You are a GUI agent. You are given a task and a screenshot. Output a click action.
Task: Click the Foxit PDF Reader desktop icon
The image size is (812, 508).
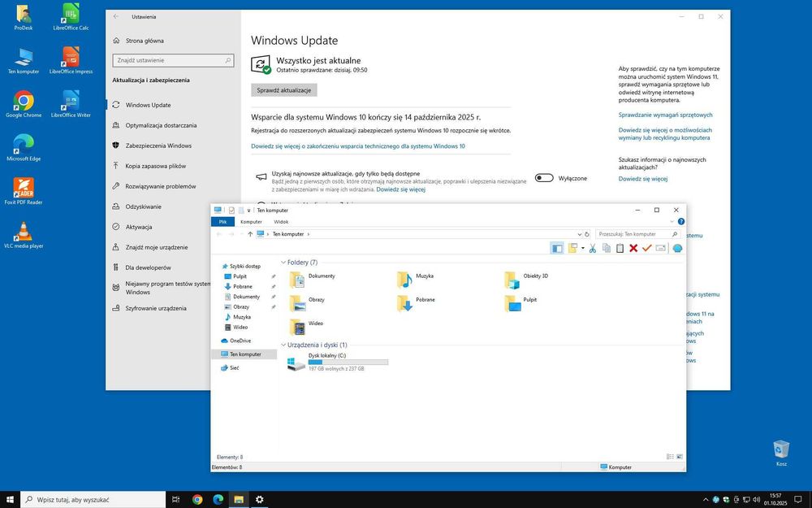click(24, 191)
